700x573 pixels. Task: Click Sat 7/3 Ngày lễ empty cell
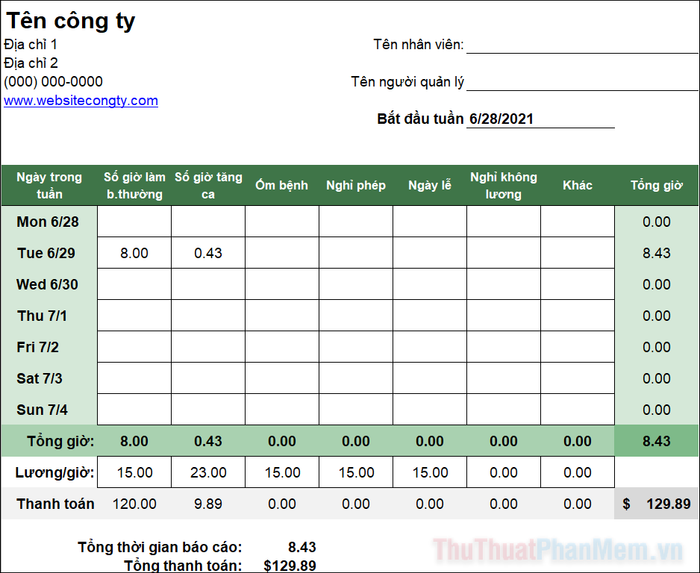point(429,378)
